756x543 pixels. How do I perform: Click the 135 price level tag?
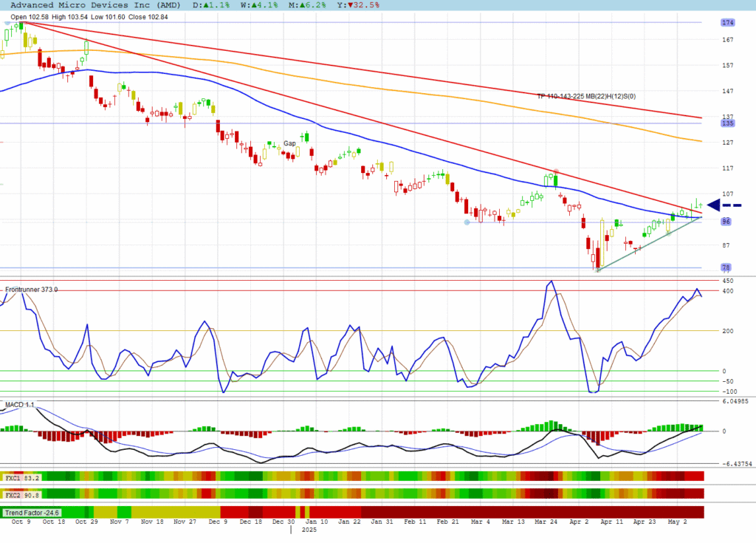point(727,123)
